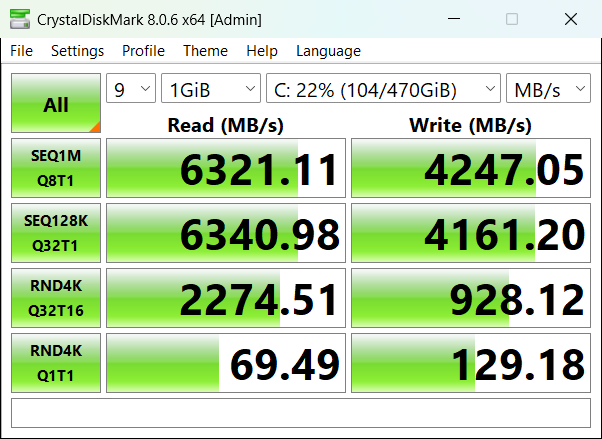The width and height of the screenshot is (602, 439).
Task: Click the CrystalDiskMark app icon in title bar
Action: tap(20, 19)
